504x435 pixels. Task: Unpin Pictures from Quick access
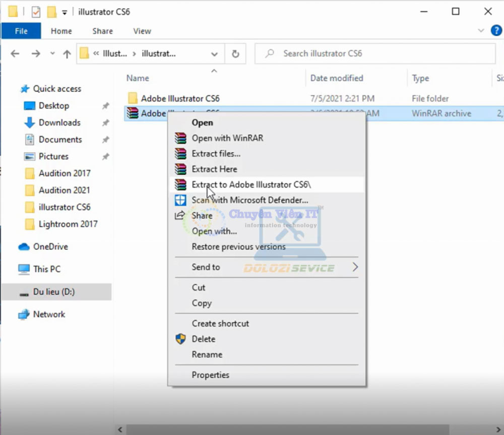tap(105, 156)
